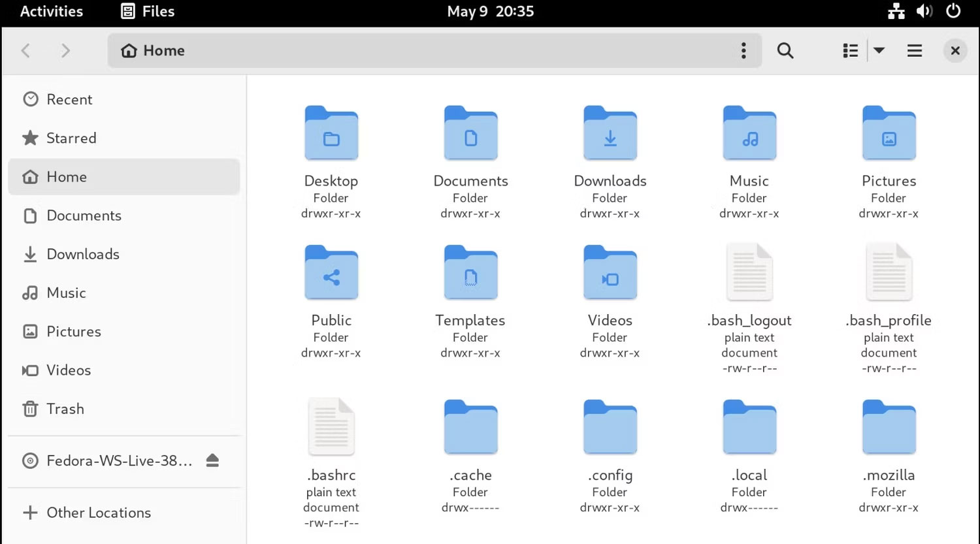Open the Music folder in the grid
The height and width of the screenshot is (544, 980).
pyautogui.click(x=749, y=133)
